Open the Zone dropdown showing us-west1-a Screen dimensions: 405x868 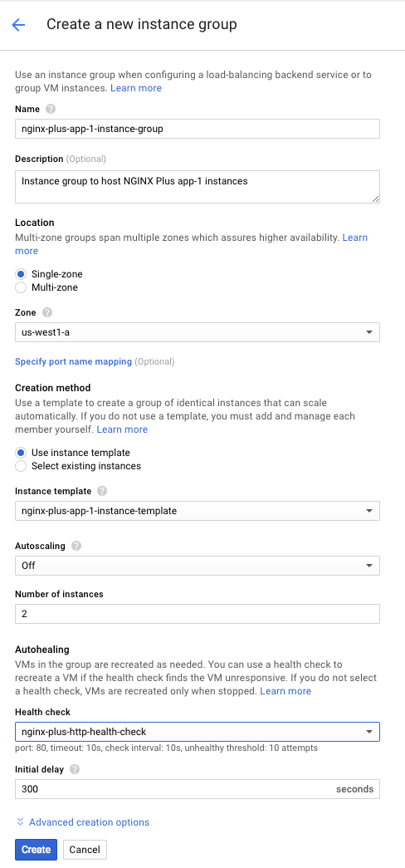197,332
